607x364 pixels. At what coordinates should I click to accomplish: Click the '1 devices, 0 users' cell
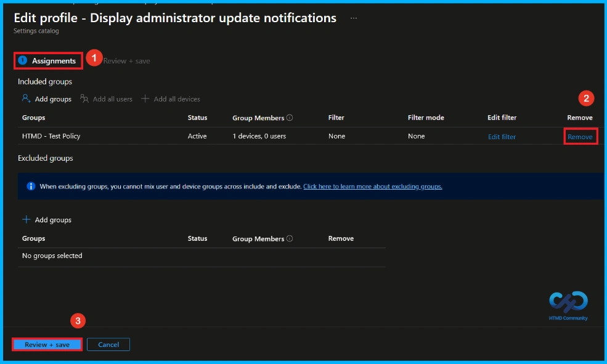click(x=259, y=136)
